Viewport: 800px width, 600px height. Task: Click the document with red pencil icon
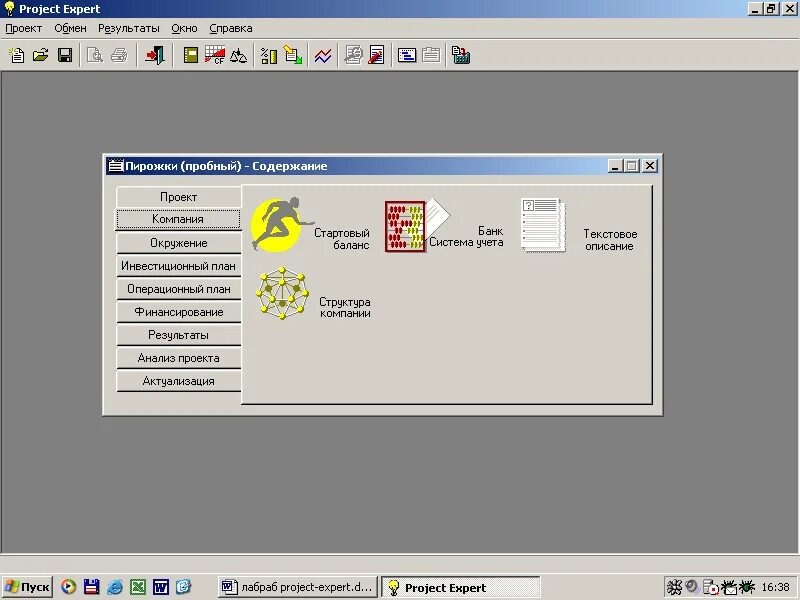[377, 55]
